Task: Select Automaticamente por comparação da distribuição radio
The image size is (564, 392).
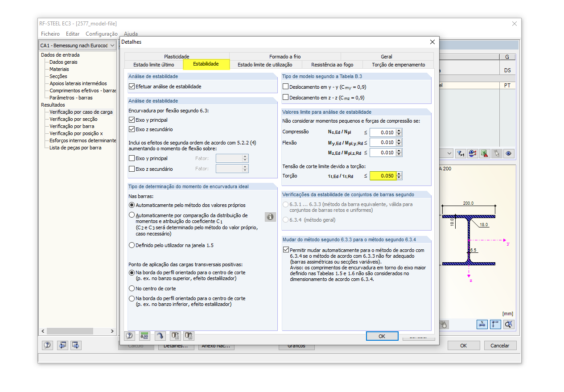Action: point(132,215)
